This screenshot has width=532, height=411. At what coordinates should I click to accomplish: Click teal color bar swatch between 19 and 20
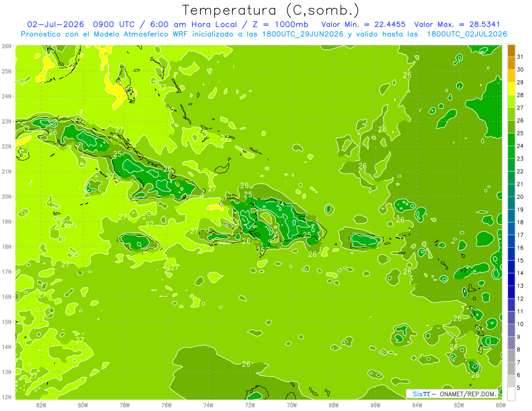tap(511, 203)
